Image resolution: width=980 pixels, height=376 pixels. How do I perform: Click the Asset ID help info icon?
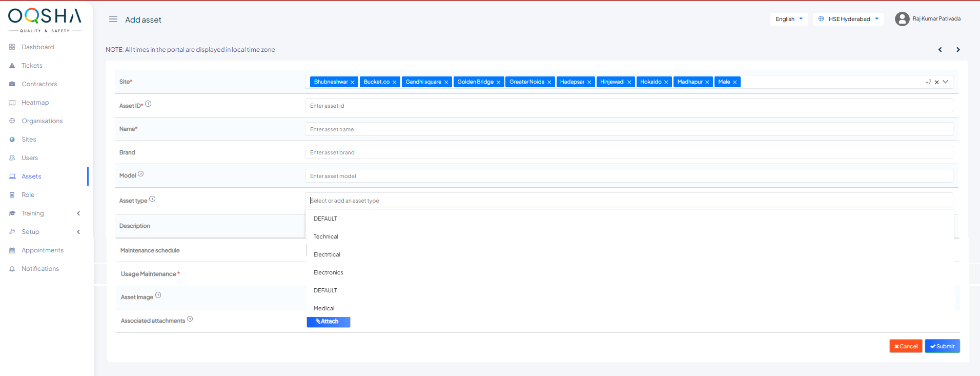click(148, 104)
